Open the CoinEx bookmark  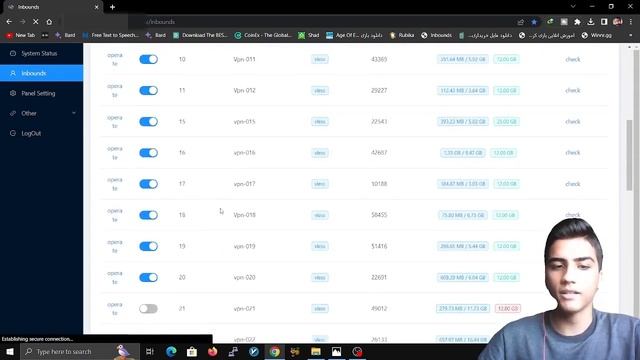(x=263, y=36)
